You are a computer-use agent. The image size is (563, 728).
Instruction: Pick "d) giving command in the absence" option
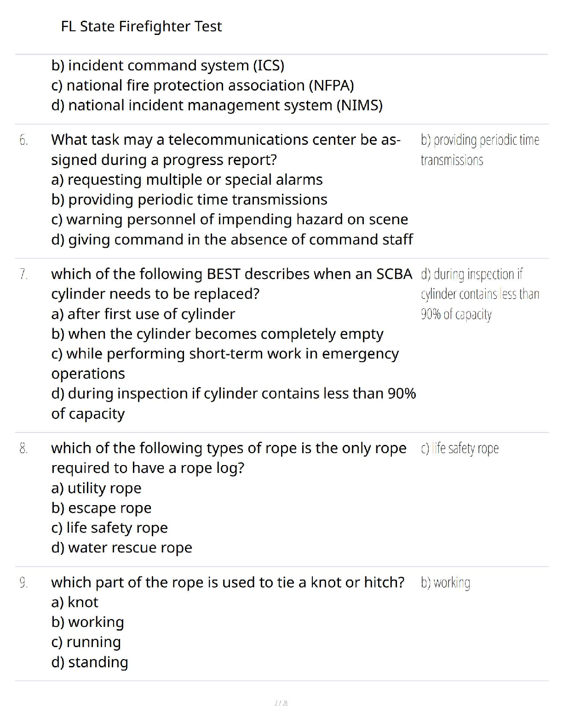[x=232, y=239]
